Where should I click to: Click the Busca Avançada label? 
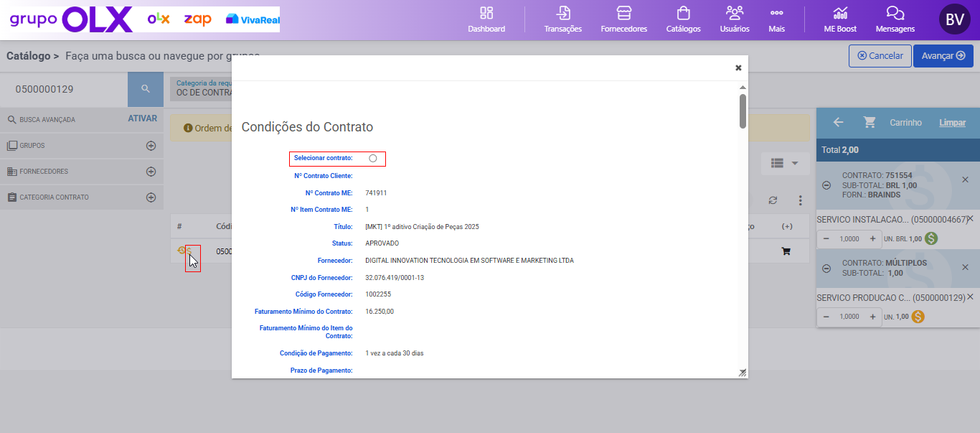pos(47,120)
